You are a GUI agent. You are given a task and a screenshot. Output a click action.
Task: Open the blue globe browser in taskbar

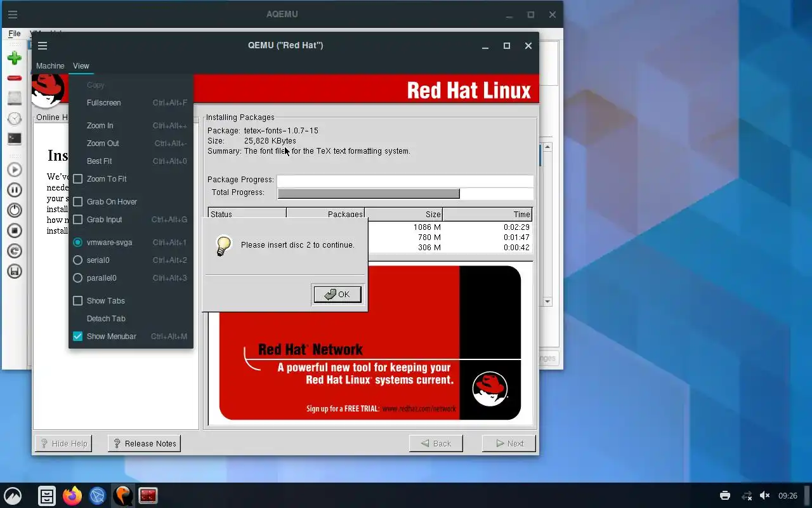(97, 496)
